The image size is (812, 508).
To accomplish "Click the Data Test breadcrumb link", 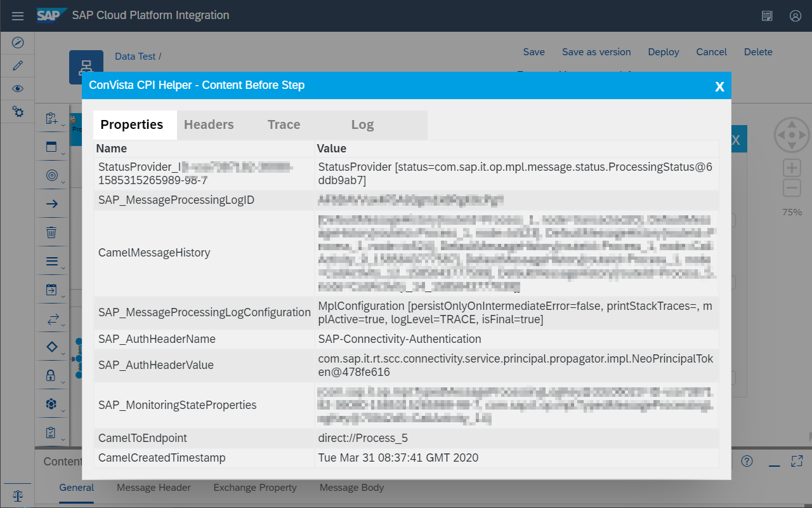I will [x=135, y=57].
